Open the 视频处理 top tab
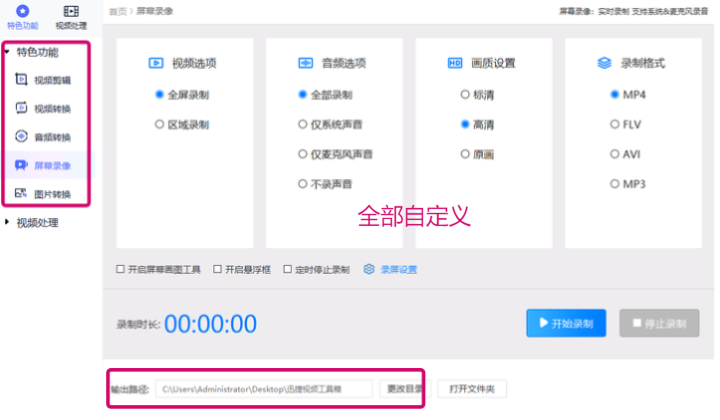 71,17
